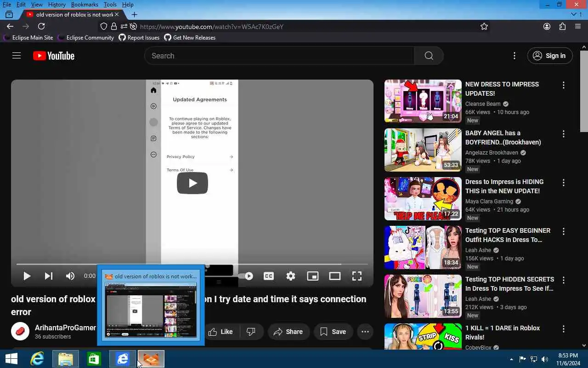Open options menu for TOP EASY BEGINNER video
The image size is (588, 368).
tap(564, 231)
